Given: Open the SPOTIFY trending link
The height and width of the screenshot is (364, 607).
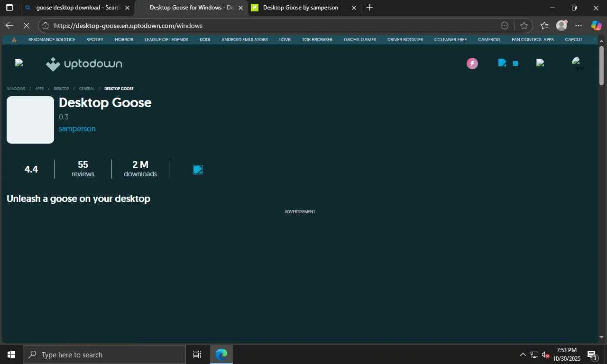Looking at the screenshot, I should click(x=95, y=40).
